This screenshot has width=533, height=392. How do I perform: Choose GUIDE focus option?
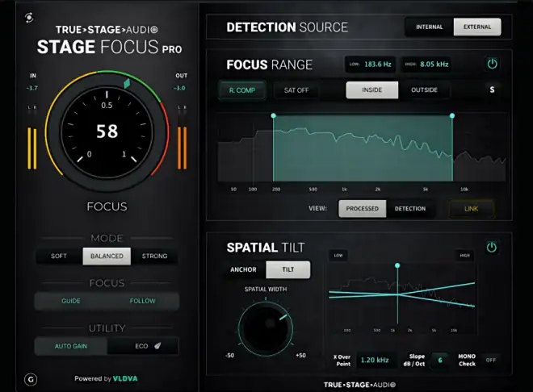click(x=71, y=301)
